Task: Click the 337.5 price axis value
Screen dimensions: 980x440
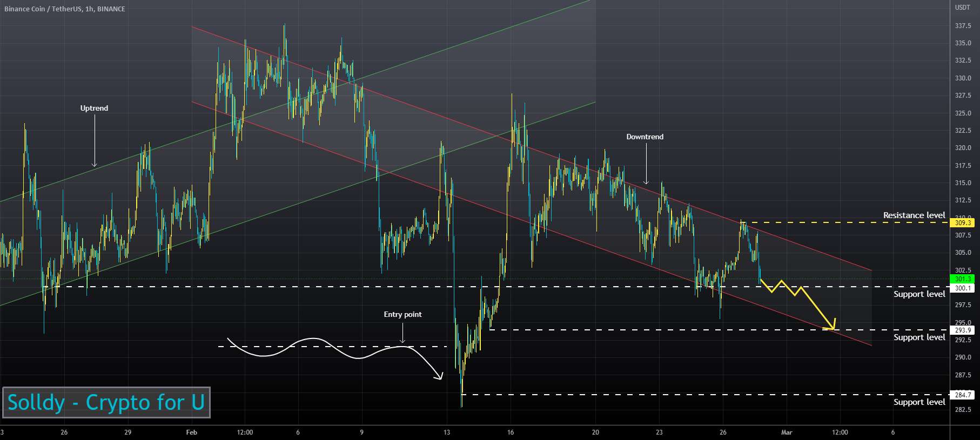Action: click(963, 25)
